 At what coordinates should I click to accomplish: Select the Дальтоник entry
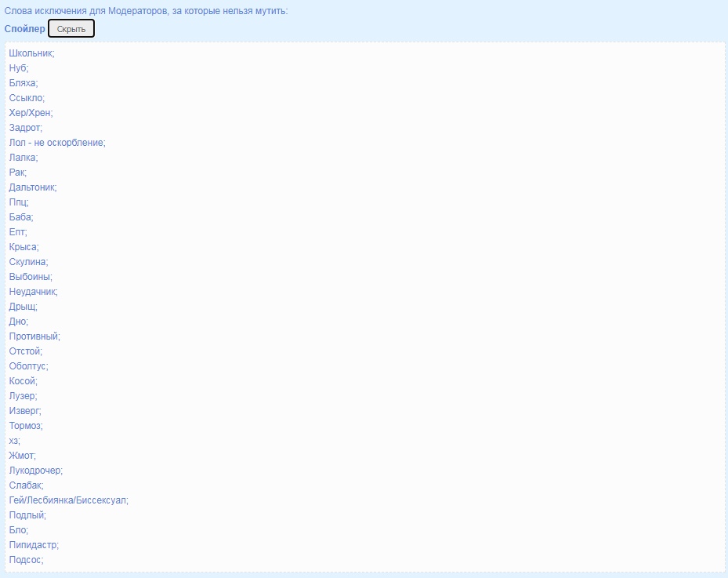[x=33, y=187]
